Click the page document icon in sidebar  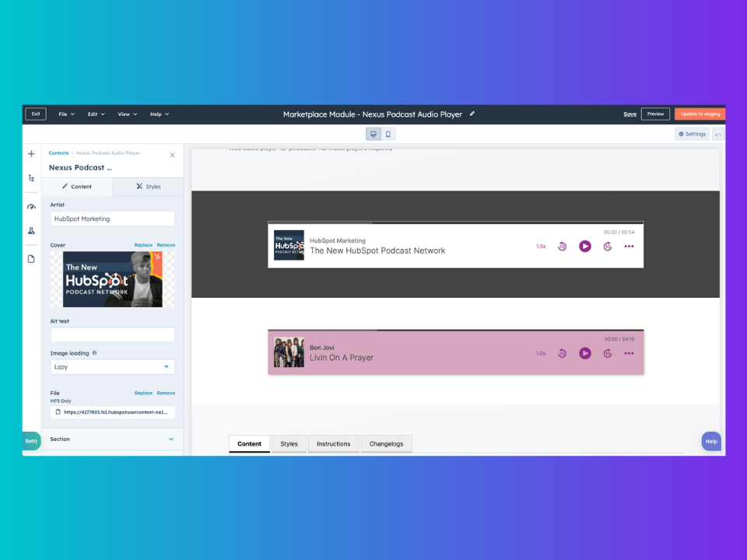pos(31,259)
